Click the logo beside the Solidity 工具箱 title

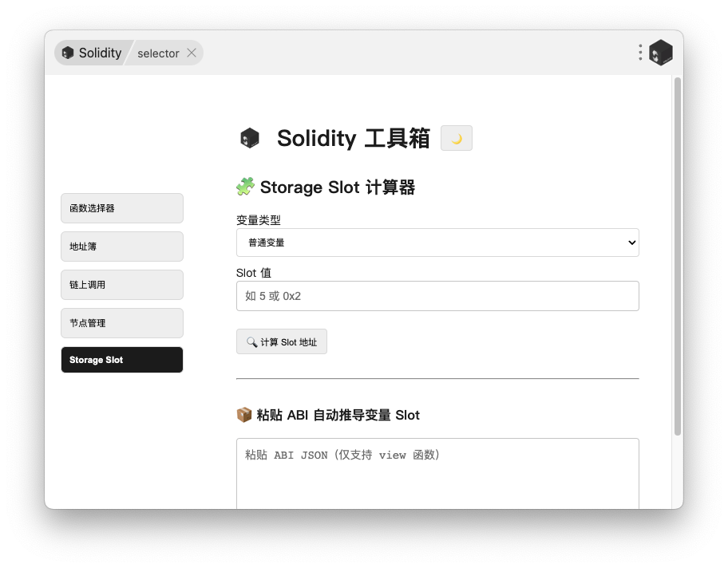(x=250, y=138)
